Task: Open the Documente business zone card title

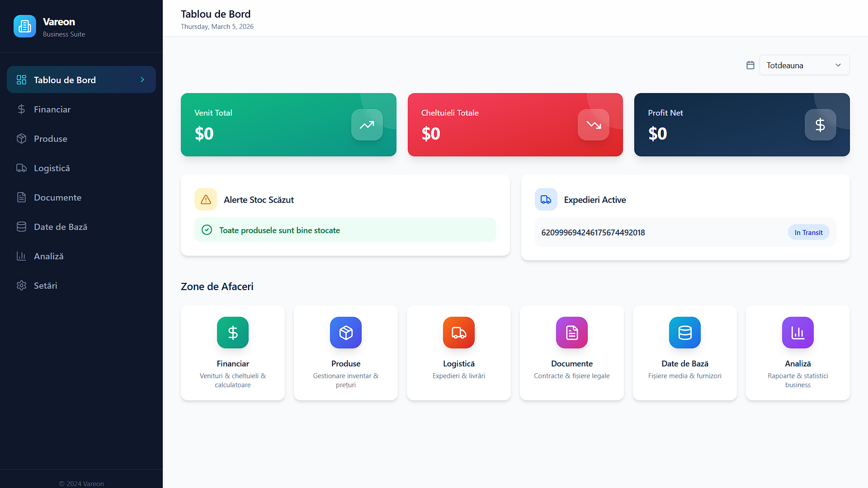Action: coord(572,364)
